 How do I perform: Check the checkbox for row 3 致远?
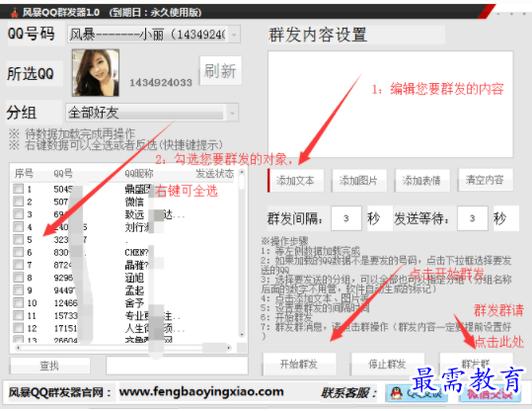18,214
